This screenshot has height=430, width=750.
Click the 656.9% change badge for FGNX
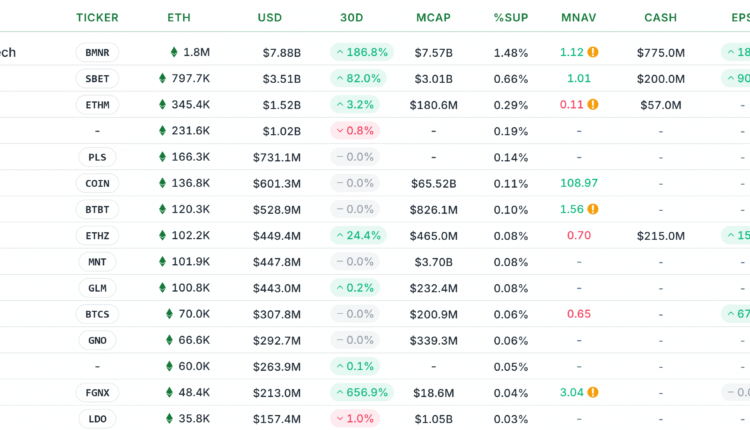point(361,392)
